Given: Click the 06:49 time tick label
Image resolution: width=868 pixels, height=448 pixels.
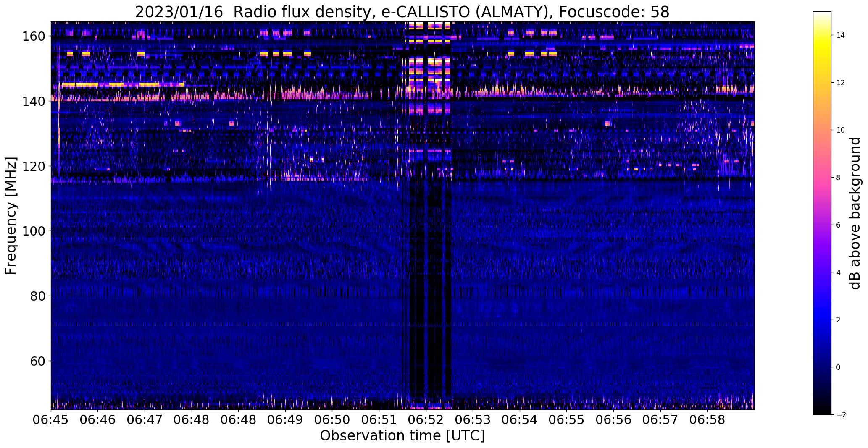Looking at the screenshot, I should (x=285, y=420).
